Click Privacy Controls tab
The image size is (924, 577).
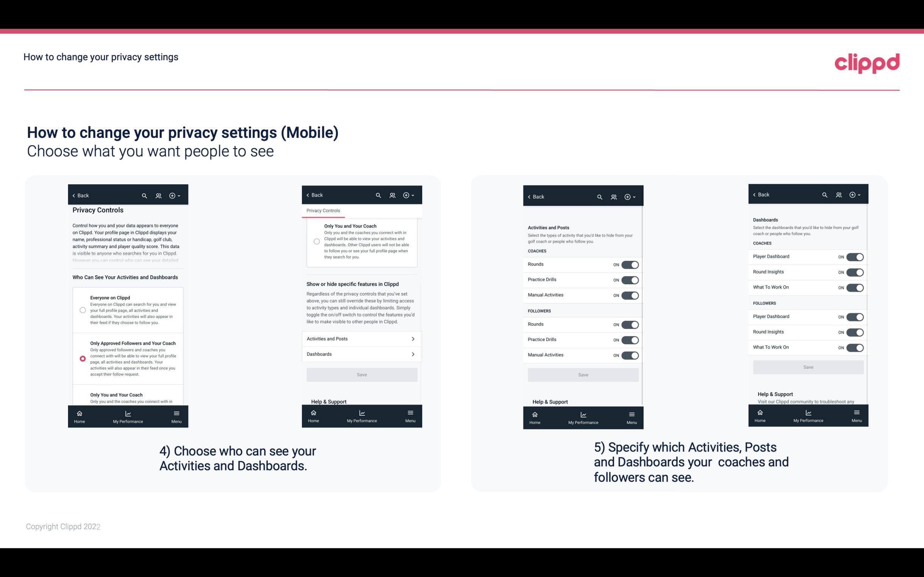point(323,210)
